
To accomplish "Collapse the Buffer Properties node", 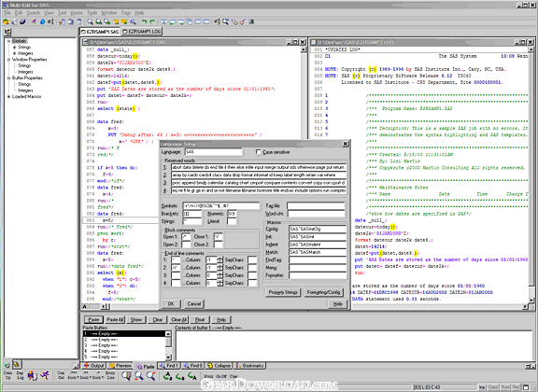I will tap(9, 78).
